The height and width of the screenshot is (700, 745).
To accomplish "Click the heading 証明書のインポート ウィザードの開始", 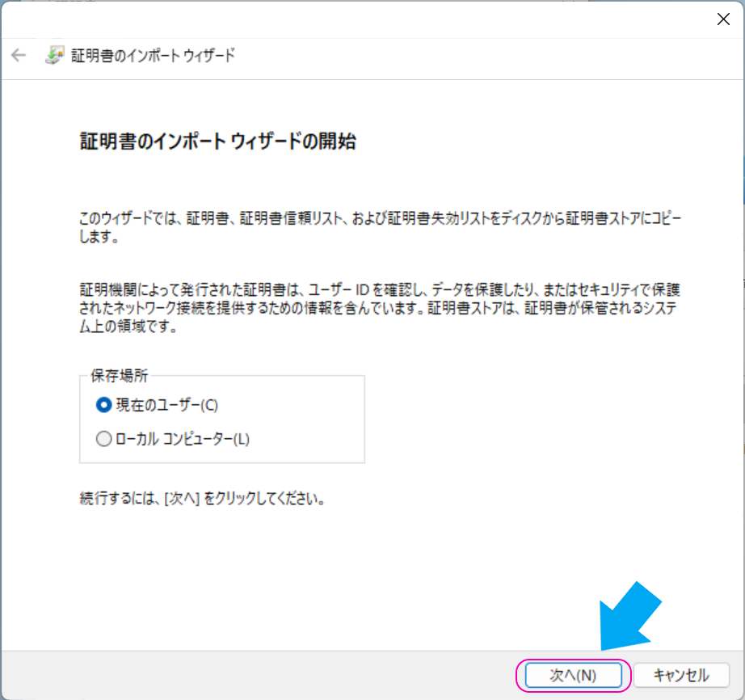I will (x=218, y=141).
